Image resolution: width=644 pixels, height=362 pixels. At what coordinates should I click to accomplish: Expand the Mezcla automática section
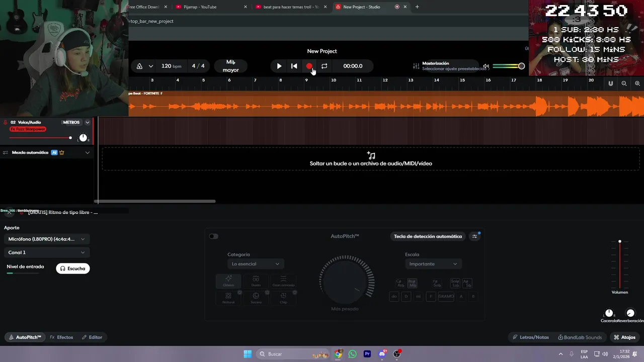point(87,152)
